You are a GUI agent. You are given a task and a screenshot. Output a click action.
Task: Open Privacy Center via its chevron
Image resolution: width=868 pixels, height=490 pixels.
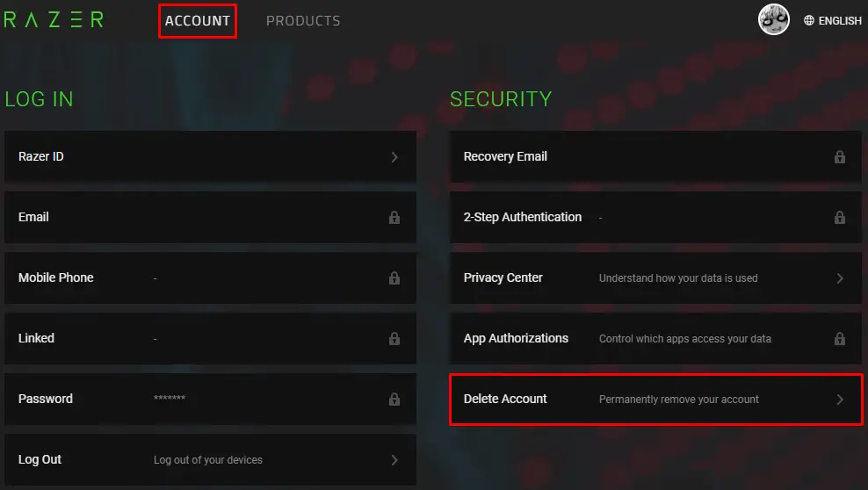click(x=840, y=278)
